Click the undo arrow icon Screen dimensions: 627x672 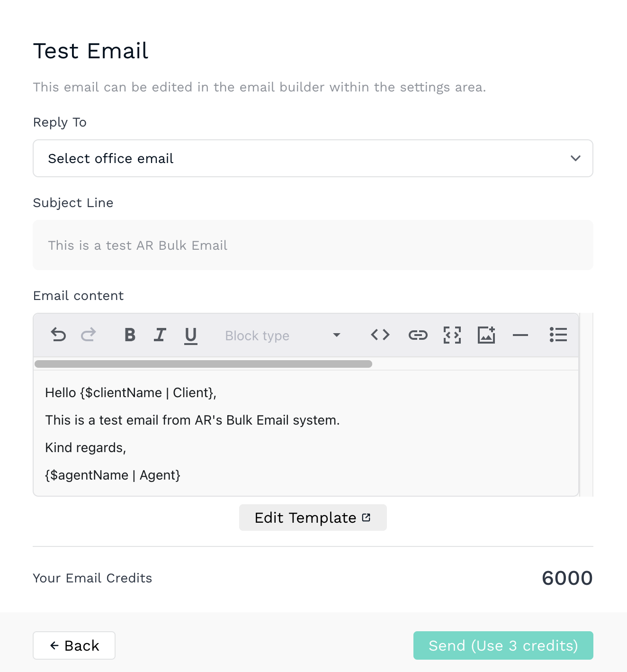[x=58, y=335]
